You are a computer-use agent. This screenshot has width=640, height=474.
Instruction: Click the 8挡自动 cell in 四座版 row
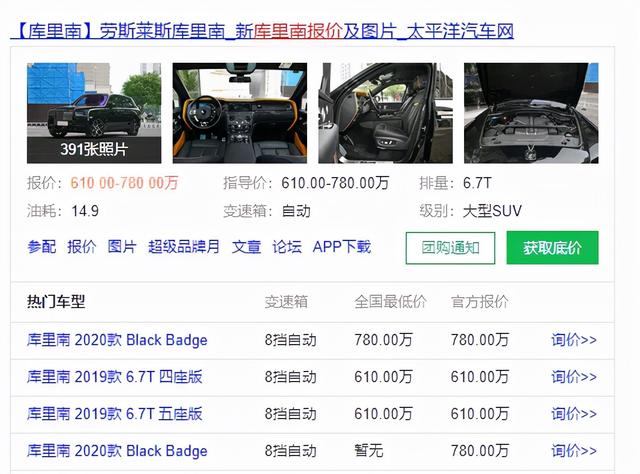click(x=290, y=377)
